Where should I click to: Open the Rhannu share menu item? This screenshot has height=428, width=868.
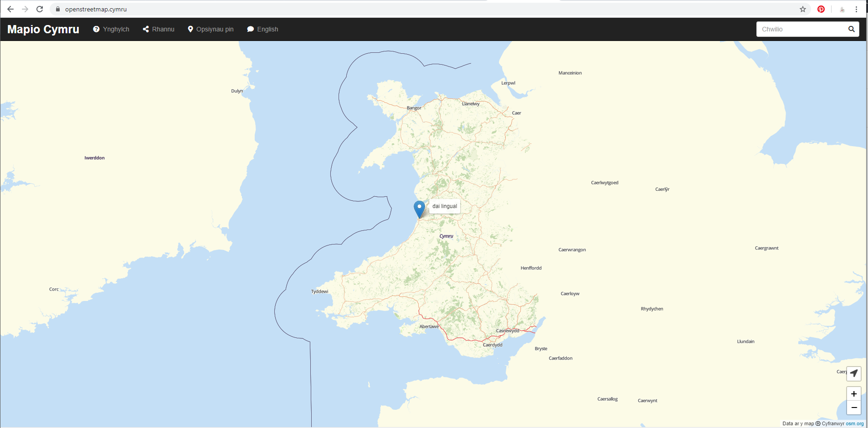(159, 29)
